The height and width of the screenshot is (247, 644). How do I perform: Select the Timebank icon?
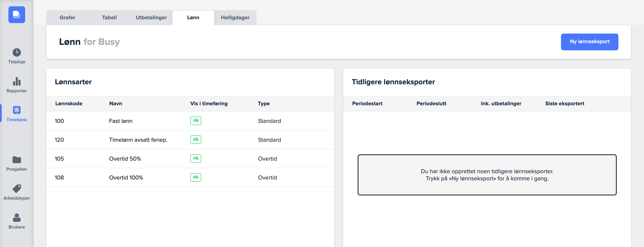click(17, 110)
